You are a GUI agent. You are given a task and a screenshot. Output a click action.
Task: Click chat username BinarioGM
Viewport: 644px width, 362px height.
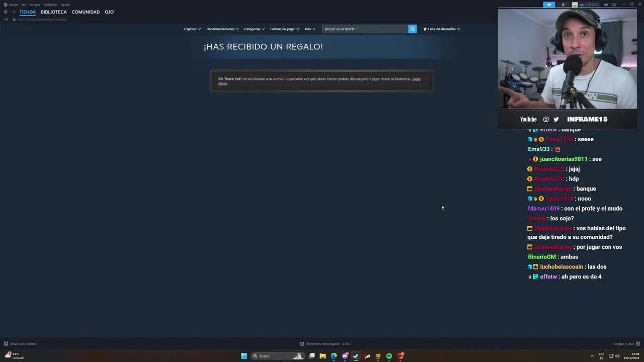pos(542,257)
